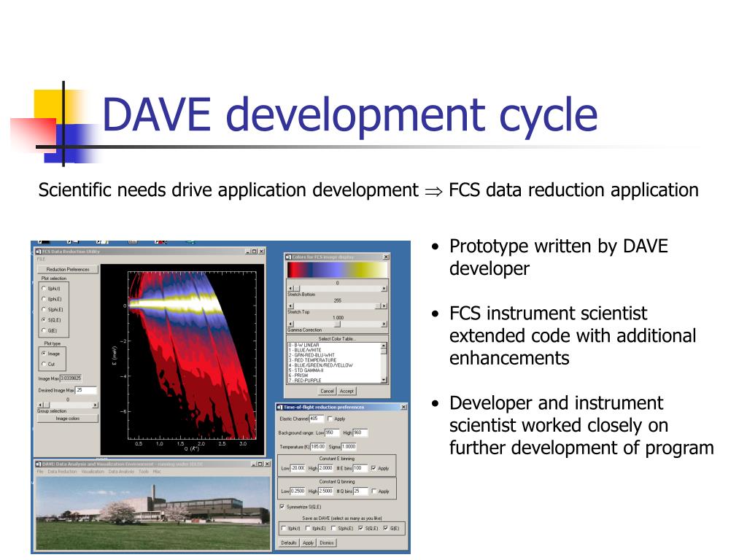Select color table 3 - RED TEMPERATURE
The width and height of the screenshot is (747, 560).
pos(312,360)
